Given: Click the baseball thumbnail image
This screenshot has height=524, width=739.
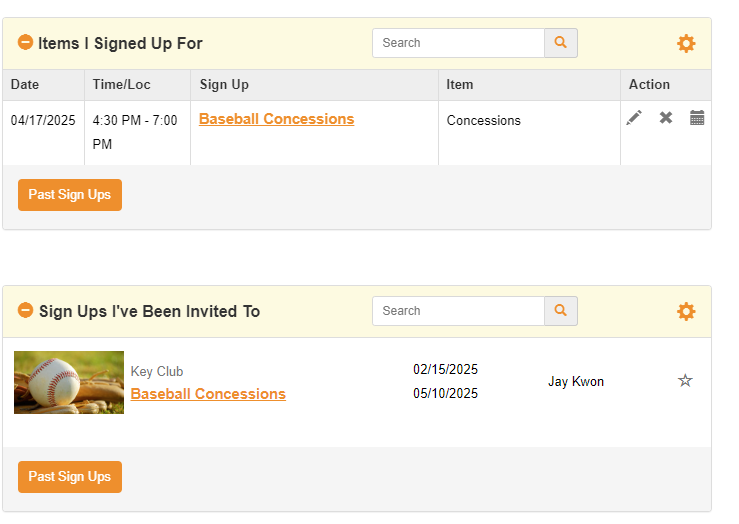Looking at the screenshot, I should tap(69, 382).
